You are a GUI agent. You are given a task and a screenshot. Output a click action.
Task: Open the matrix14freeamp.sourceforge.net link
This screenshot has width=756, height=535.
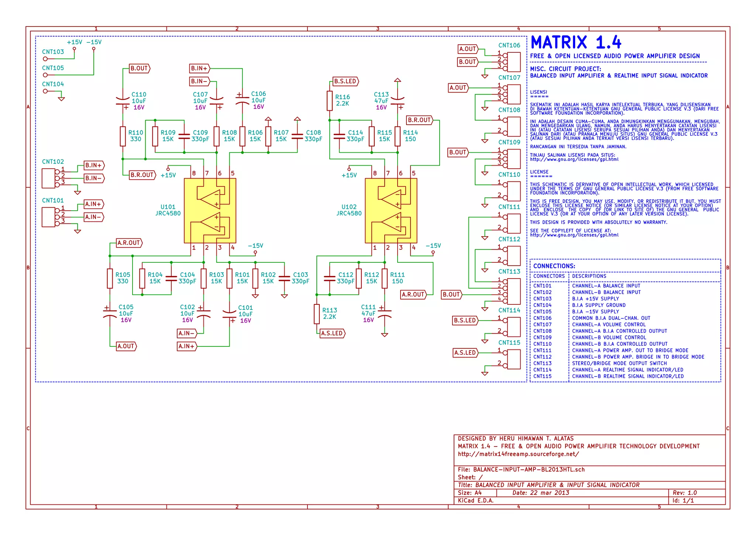click(518, 454)
